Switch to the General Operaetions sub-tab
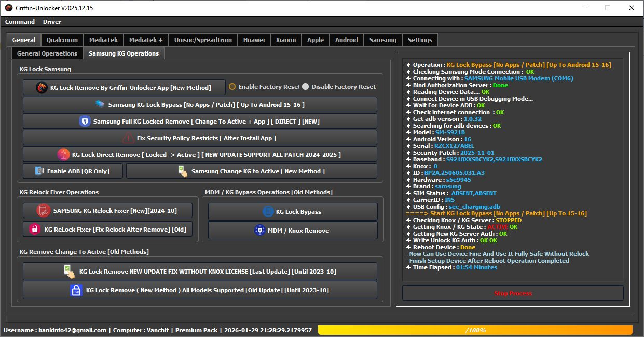 tap(47, 53)
